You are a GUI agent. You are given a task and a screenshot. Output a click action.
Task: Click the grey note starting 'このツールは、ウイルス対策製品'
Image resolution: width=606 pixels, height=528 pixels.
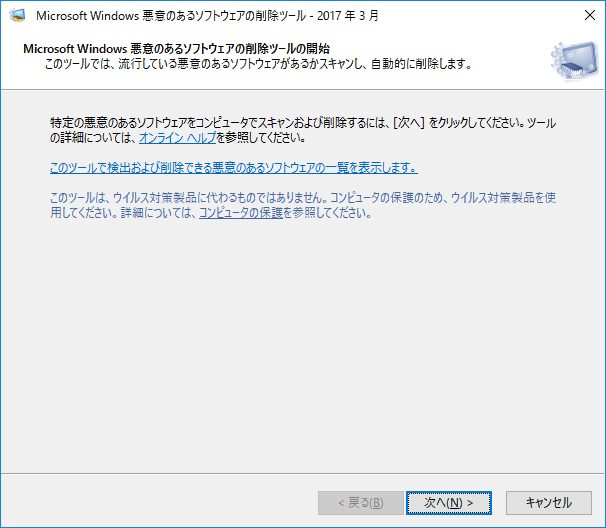(303, 205)
